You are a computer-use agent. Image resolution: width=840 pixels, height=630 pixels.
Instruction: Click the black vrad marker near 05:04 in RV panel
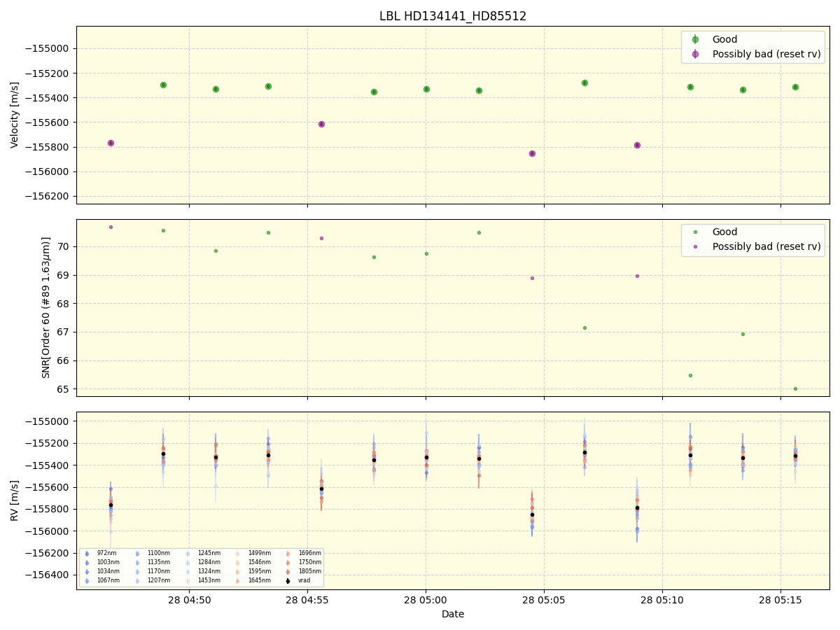coord(532,514)
